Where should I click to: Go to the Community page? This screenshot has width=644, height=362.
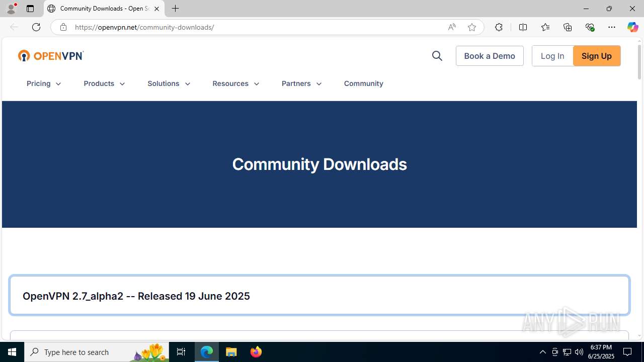pos(364,83)
